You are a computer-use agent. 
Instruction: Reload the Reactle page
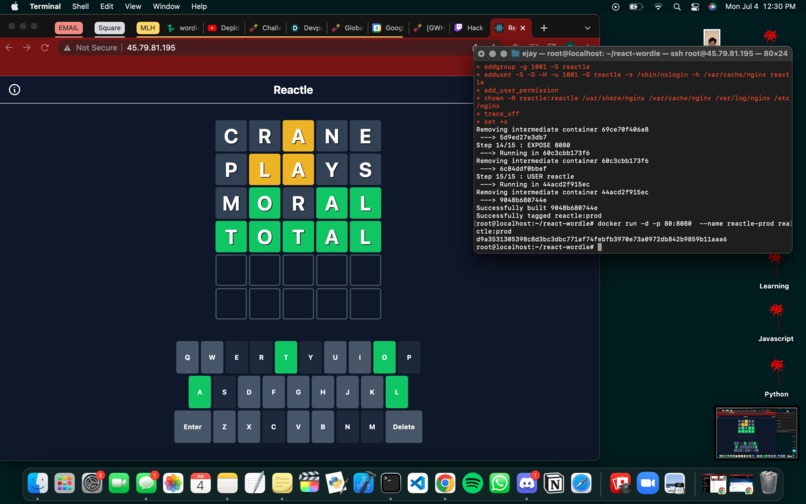click(45, 47)
